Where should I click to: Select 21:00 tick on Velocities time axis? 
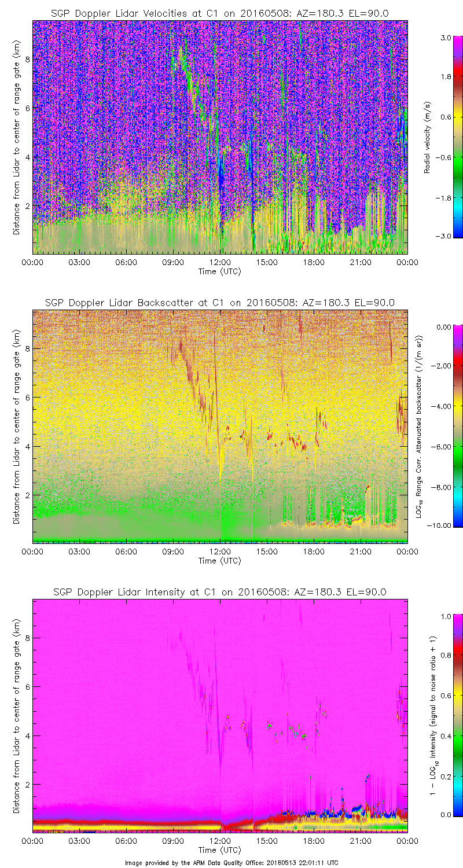[361, 262]
